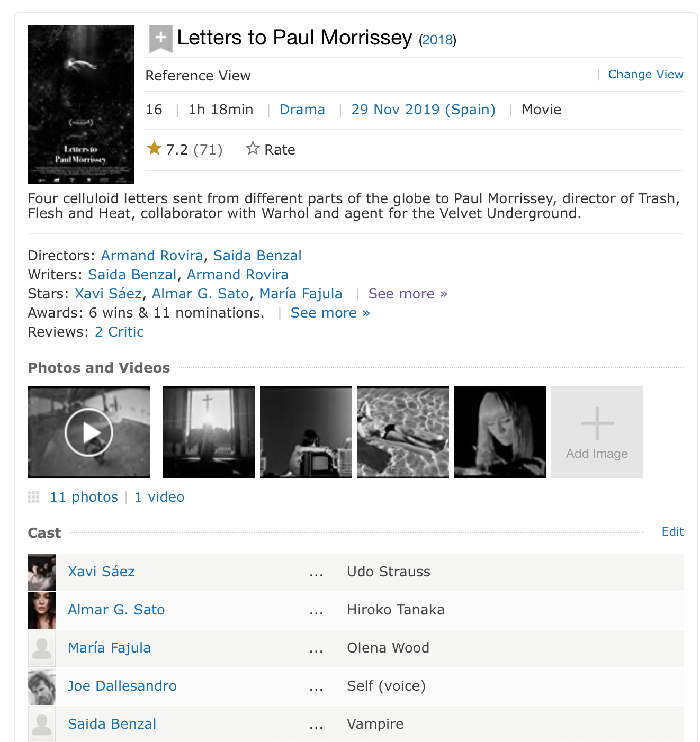Edit the Cast section
Screen dimensions: 700x742
(x=672, y=532)
